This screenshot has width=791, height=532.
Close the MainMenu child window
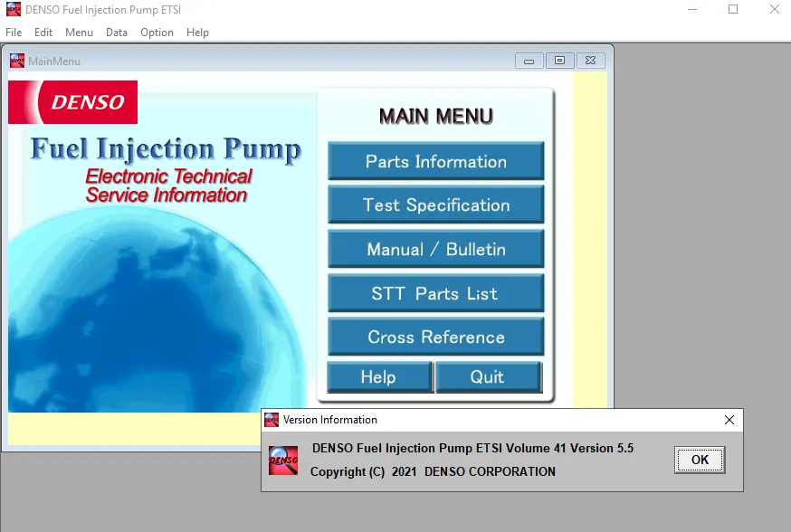coord(591,61)
